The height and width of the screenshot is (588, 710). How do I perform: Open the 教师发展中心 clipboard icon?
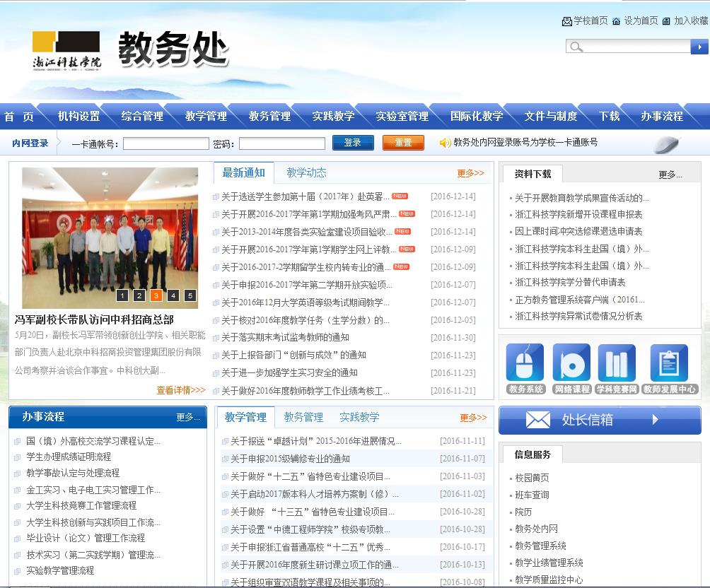click(x=669, y=362)
